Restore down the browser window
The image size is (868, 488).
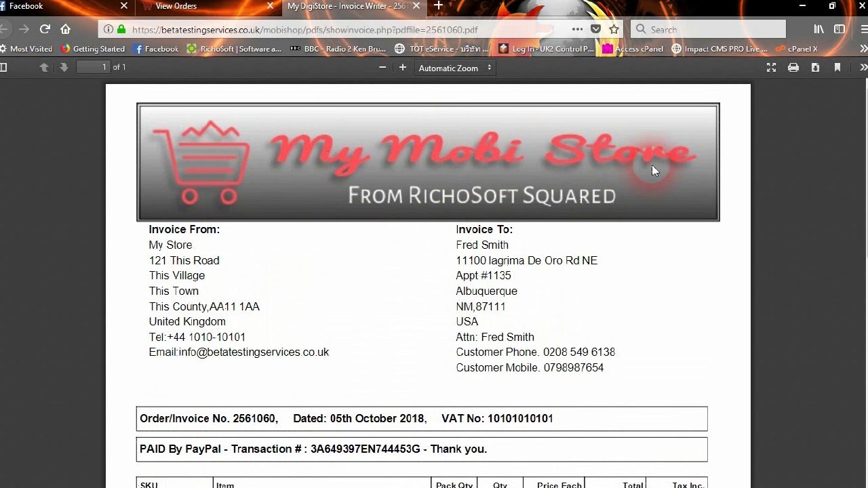tap(832, 5)
